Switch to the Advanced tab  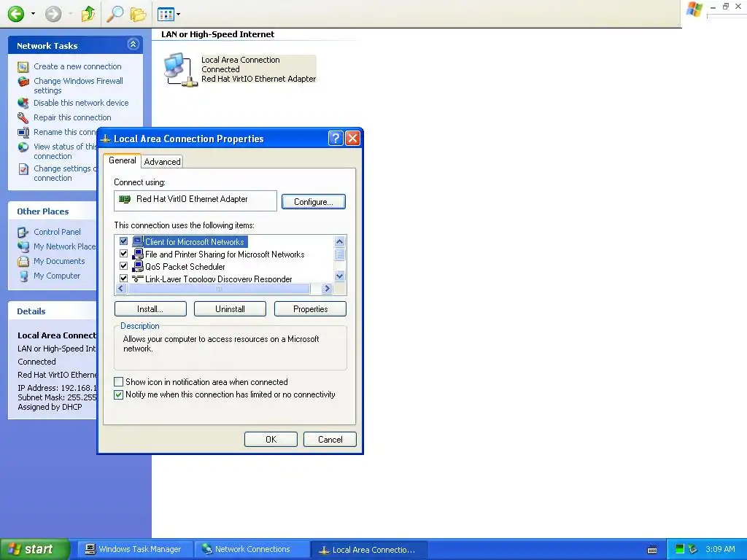[163, 162]
